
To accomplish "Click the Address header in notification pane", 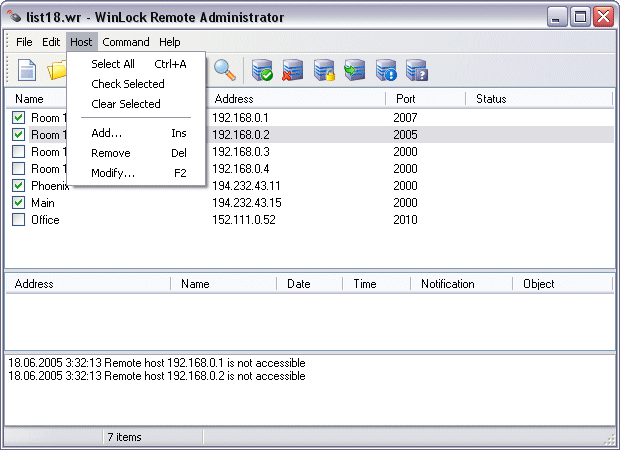I will pyautogui.click(x=88, y=284).
